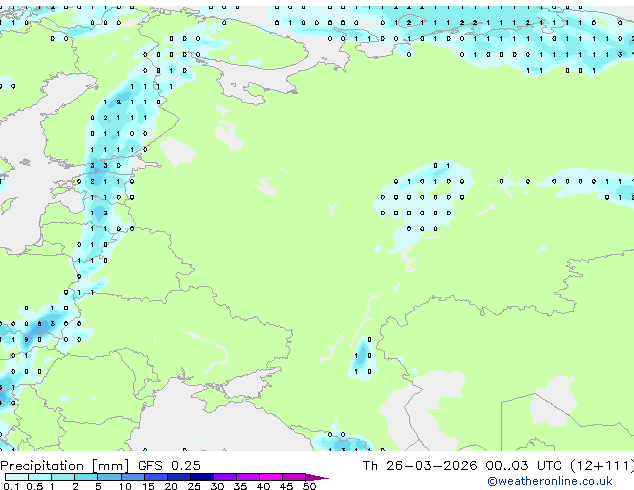Click the '10' legend value

point(125,486)
